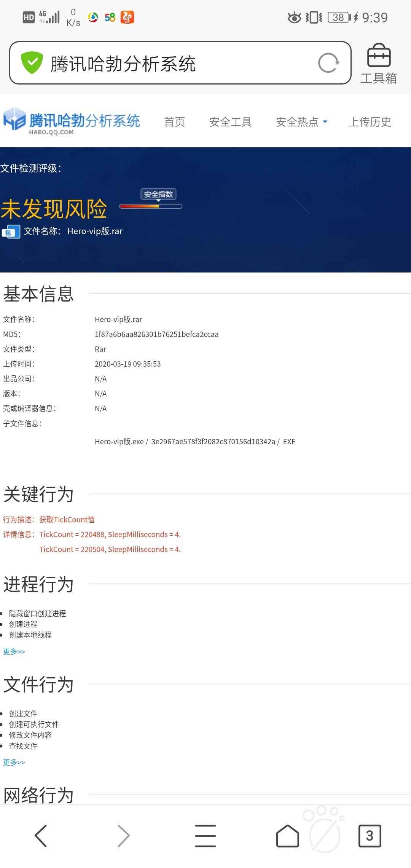Tap TickCount = 220504 detail line

pos(110,549)
